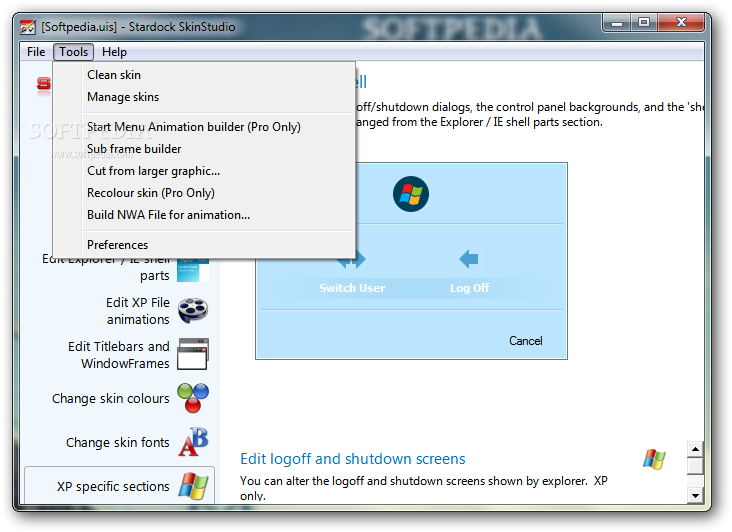Choose Cut from larger graphic...
The height and width of the screenshot is (532, 732).
click(x=204, y=171)
